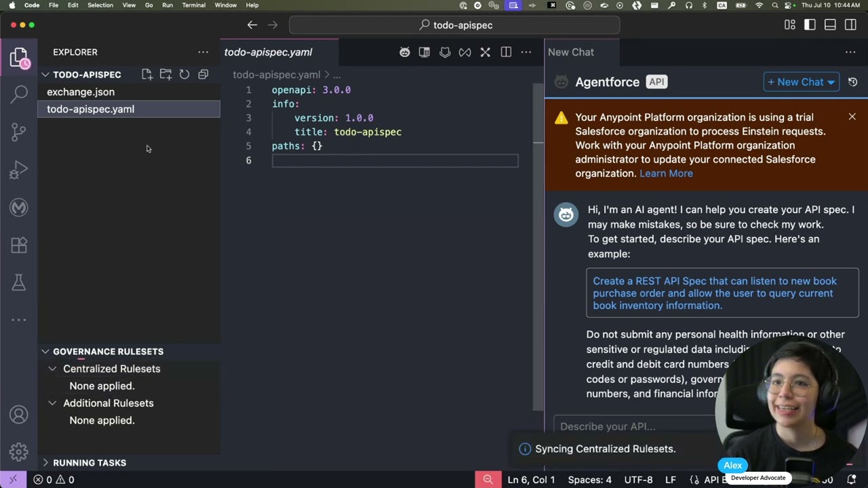
Task: Open the Accounts menu
Action: [x=19, y=415]
